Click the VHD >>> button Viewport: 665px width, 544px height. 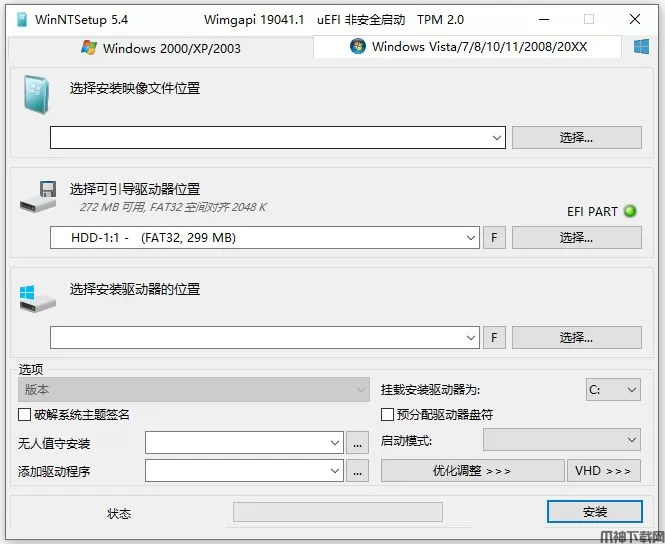[x=604, y=471]
